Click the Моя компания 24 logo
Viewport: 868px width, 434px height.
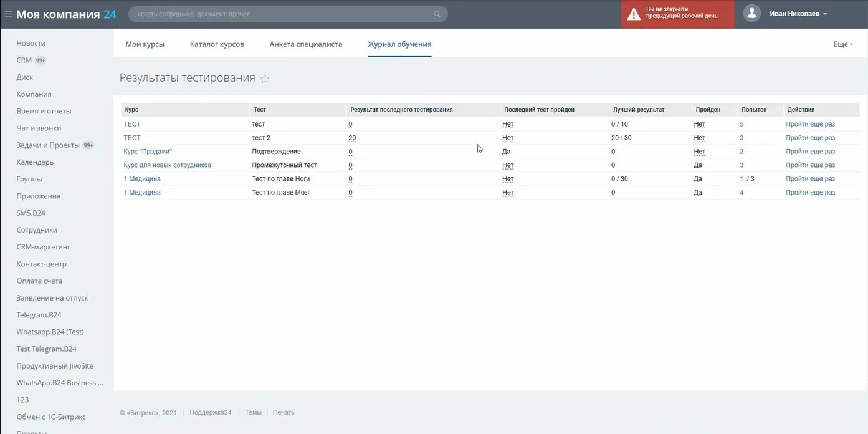66,14
